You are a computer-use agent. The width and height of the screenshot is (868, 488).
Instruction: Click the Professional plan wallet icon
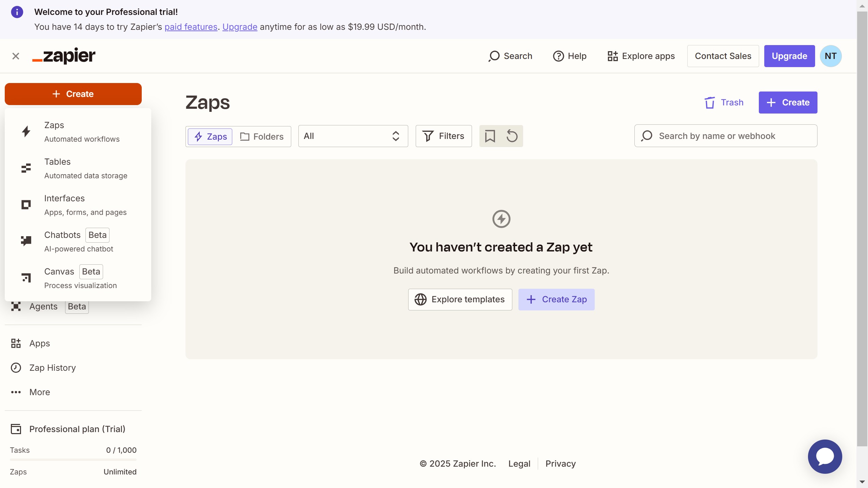16,429
